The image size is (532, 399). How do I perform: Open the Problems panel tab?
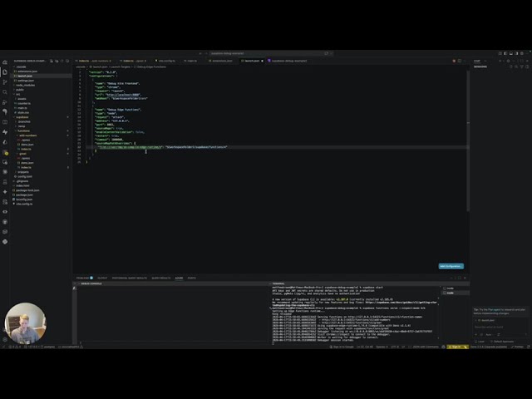(85, 278)
